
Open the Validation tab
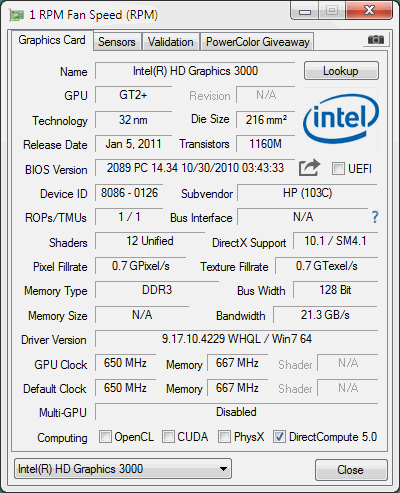click(171, 42)
